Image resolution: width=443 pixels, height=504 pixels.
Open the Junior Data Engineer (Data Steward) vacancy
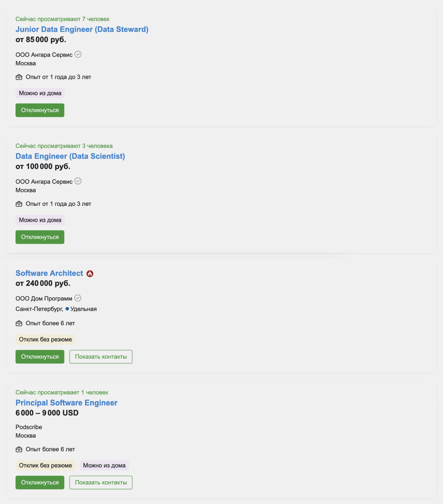(x=82, y=29)
